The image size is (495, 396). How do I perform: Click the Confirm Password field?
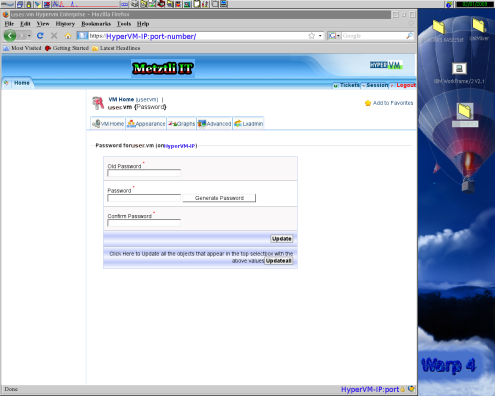click(x=144, y=223)
